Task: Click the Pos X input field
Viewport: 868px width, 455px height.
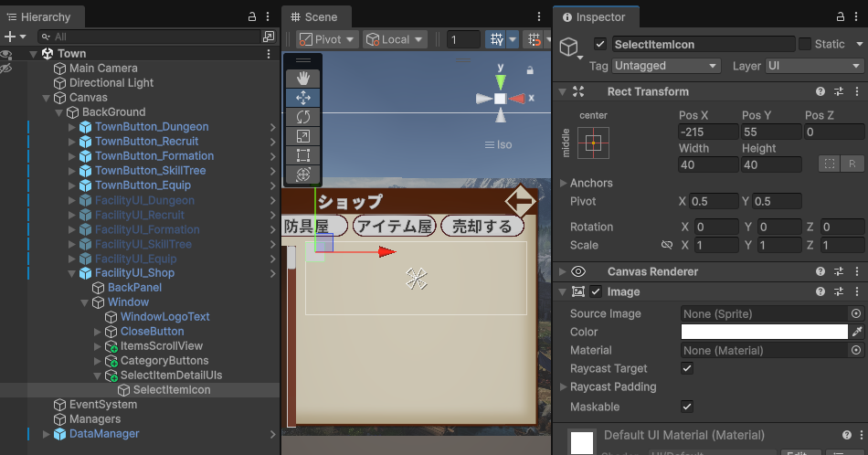Action: point(707,132)
